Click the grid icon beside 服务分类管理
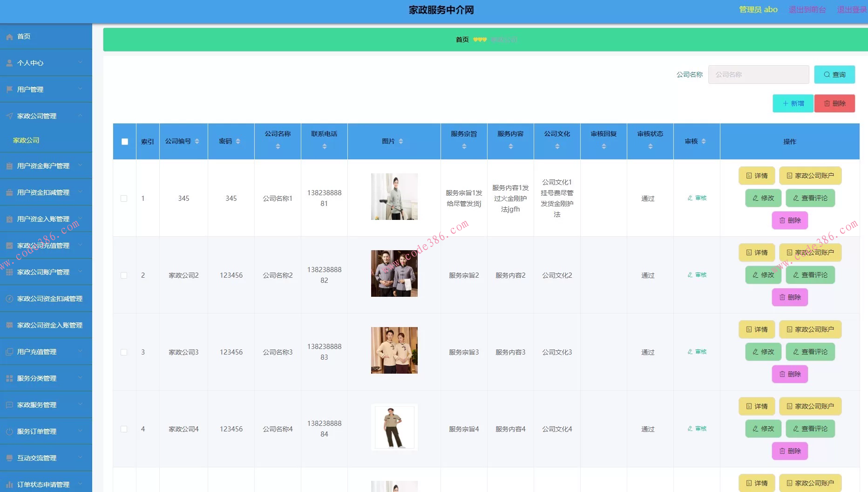This screenshot has height=492, width=868. pos(9,378)
